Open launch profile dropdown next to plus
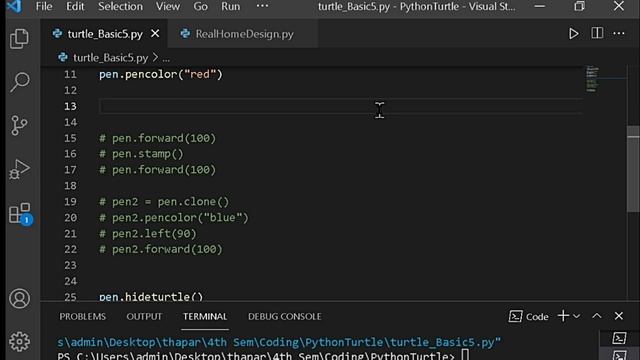Screen dimensions: 640x360 pos(576,316)
